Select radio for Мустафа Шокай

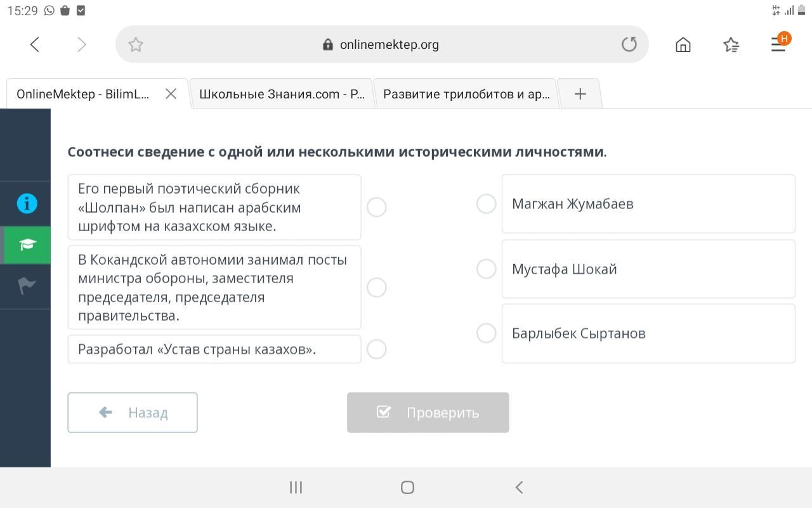coord(486,269)
